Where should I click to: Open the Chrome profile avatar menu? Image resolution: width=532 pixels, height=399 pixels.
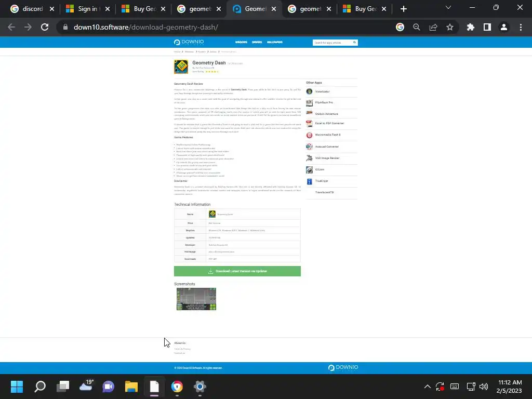tap(504, 27)
